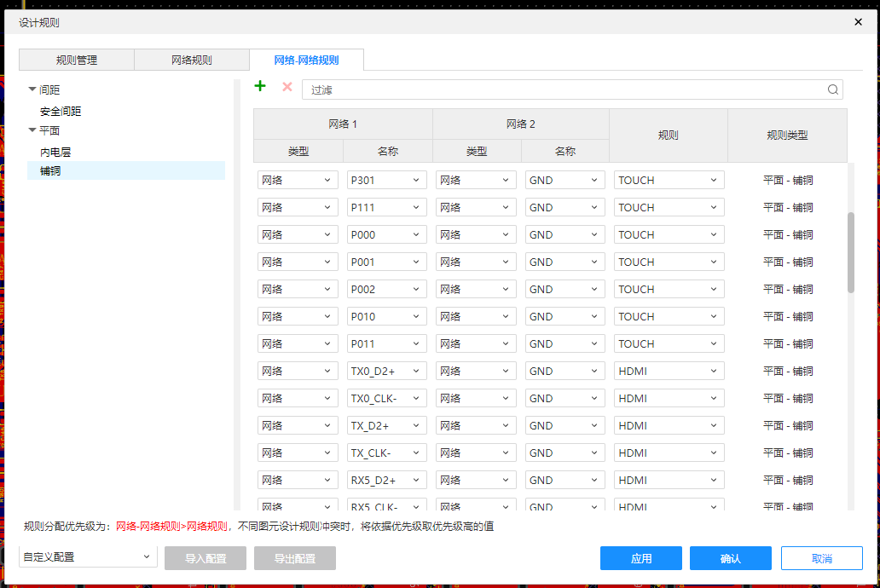Close the 设计规则 dialog
Screen dimensions: 880x588
(x=858, y=22)
